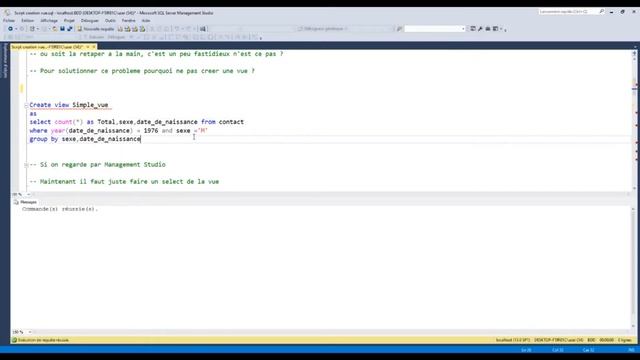This screenshot has width=640, height=360.
Task: Click the editor vertical scrollbar
Action: (x=635, y=120)
